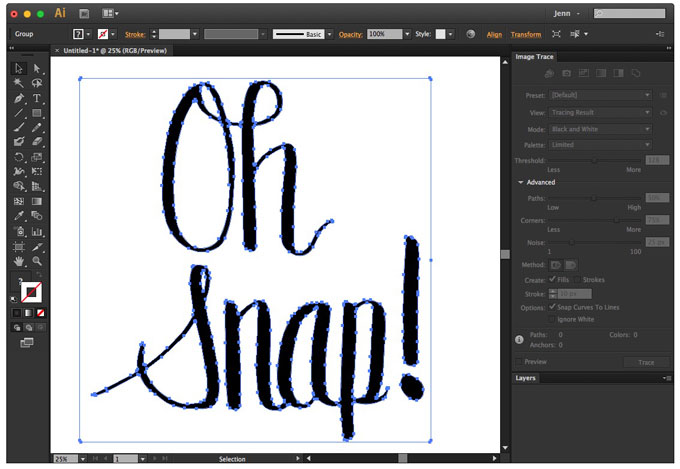Select the Paintbrush tool
The height and width of the screenshot is (469, 680).
pyautogui.click(x=19, y=128)
